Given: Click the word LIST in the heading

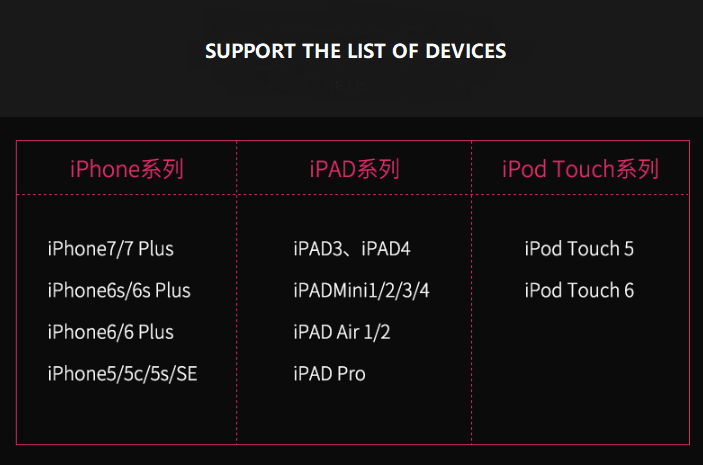Looking at the screenshot, I should pos(367,51).
